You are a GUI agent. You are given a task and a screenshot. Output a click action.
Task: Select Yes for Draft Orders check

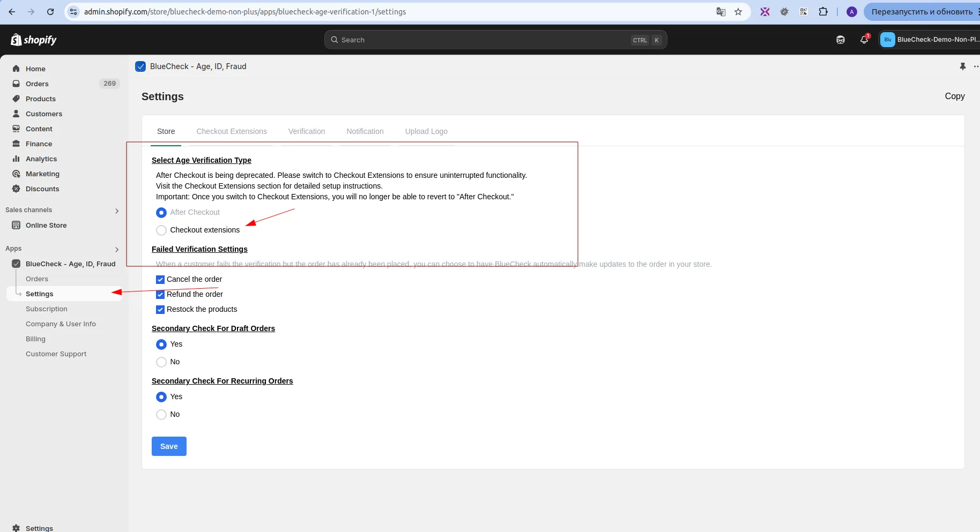point(161,344)
